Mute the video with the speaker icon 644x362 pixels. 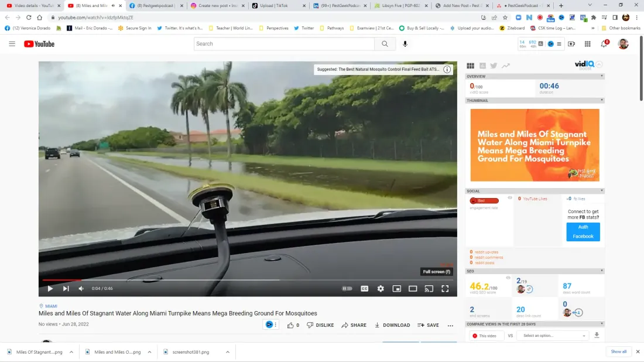click(x=81, y=288)
